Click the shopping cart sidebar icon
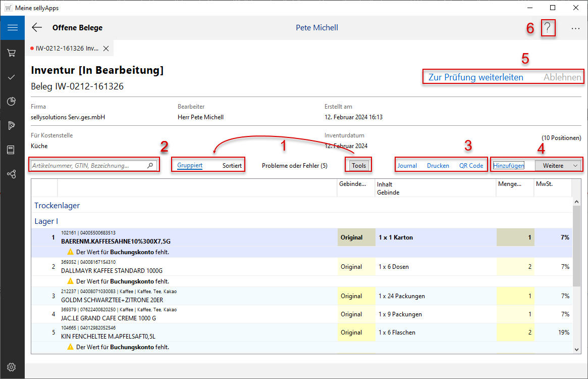Screen dimensions: 588x379 (12, 53)
